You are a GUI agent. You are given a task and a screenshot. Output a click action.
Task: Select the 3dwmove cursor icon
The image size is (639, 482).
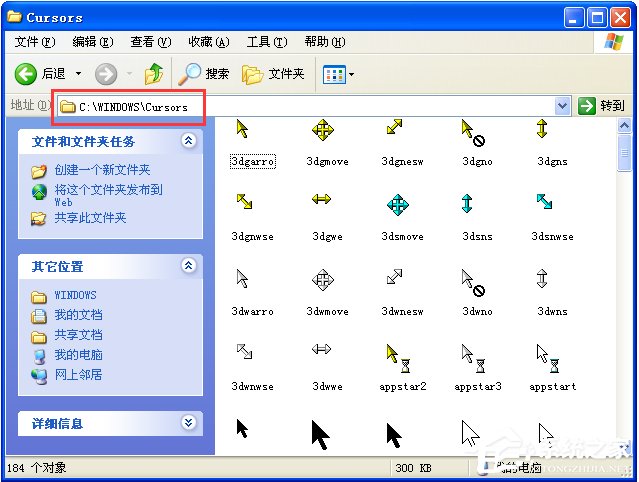[323, 280]
